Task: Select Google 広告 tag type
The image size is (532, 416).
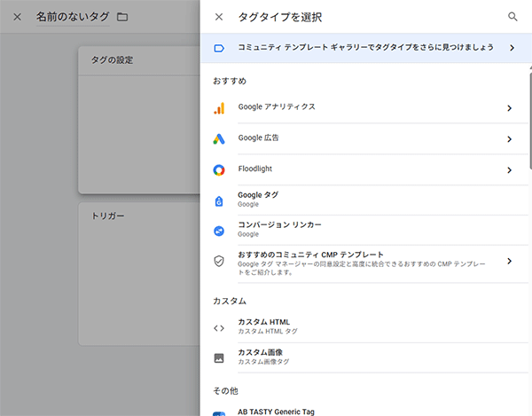Action: click(x=364, y=138)
